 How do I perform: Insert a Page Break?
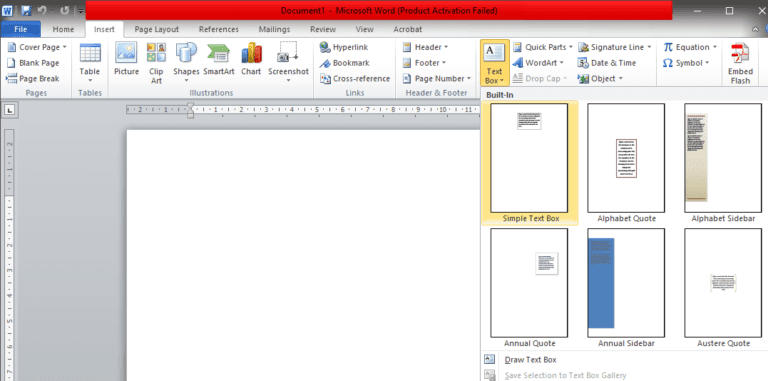coord(33,78)
